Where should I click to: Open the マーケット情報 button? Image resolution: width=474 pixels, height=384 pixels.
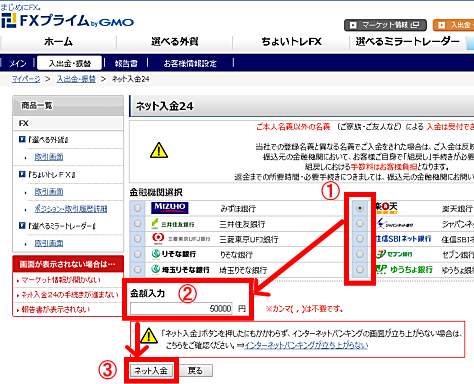coord(385,25)
